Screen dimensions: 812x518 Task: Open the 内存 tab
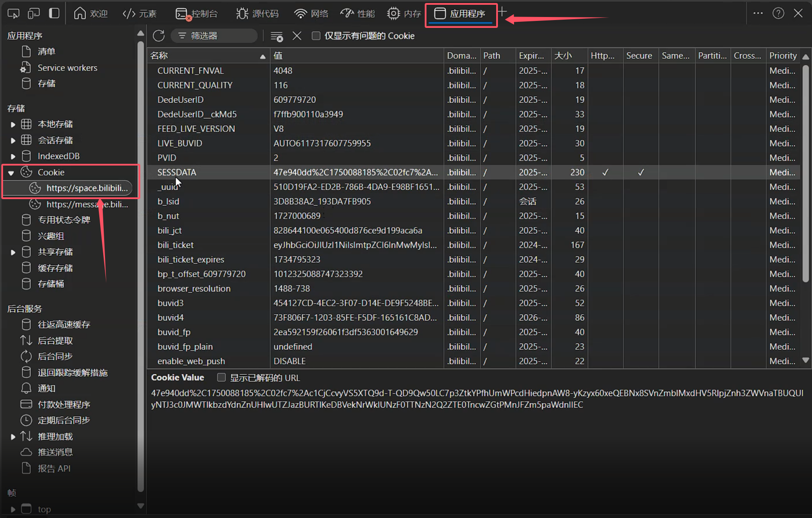pyautogui.click(x=404, y=14)
